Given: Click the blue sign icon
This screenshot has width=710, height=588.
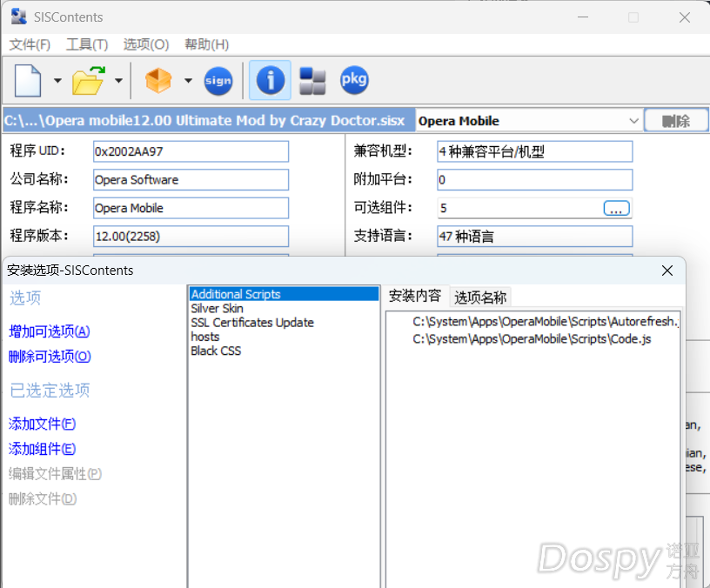Looking at the screenshot, I should point(218,81).
